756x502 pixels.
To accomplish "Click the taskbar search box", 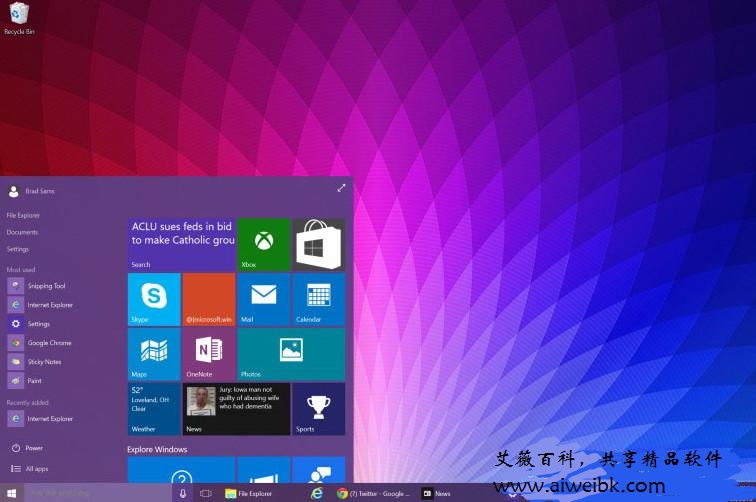I will (97, 493).
